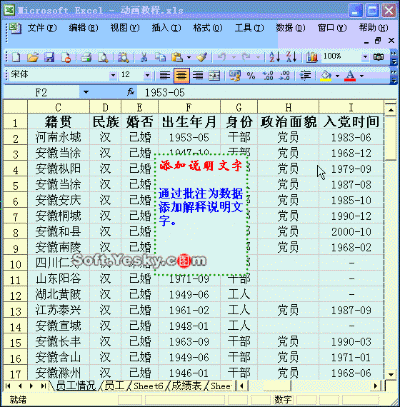Open the 格式 (Format) menu

pos(208,28)
